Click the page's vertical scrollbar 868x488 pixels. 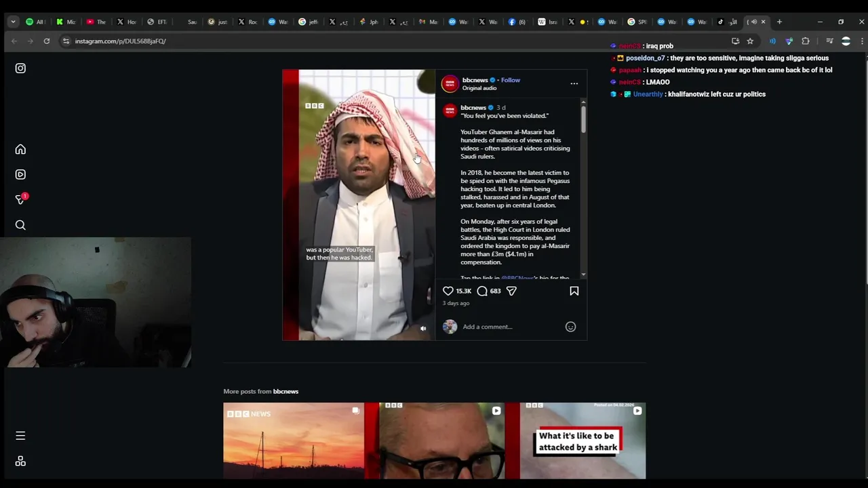pyautogui.click(x=865, y=169)
